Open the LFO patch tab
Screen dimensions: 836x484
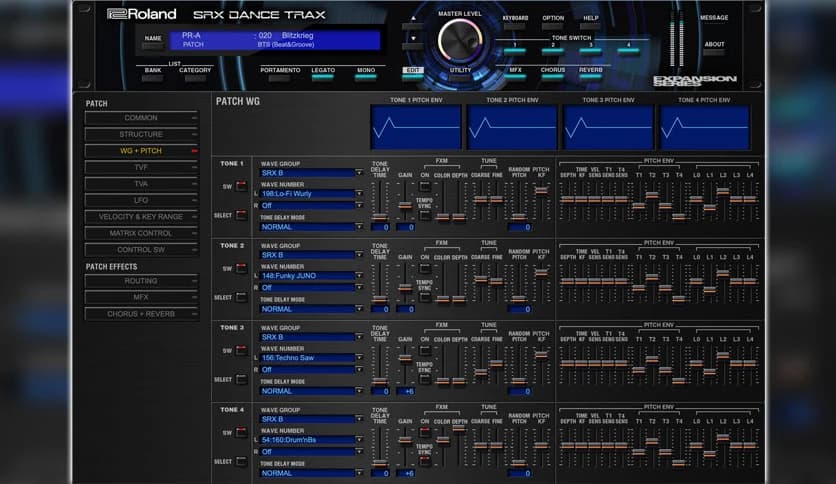pos(141,200)
